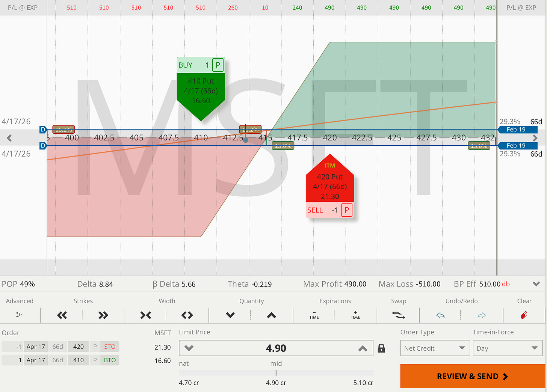Click BP Eff 510.00 db value
The height and width of the screenshot is (392, 547).
pos(494,284)
